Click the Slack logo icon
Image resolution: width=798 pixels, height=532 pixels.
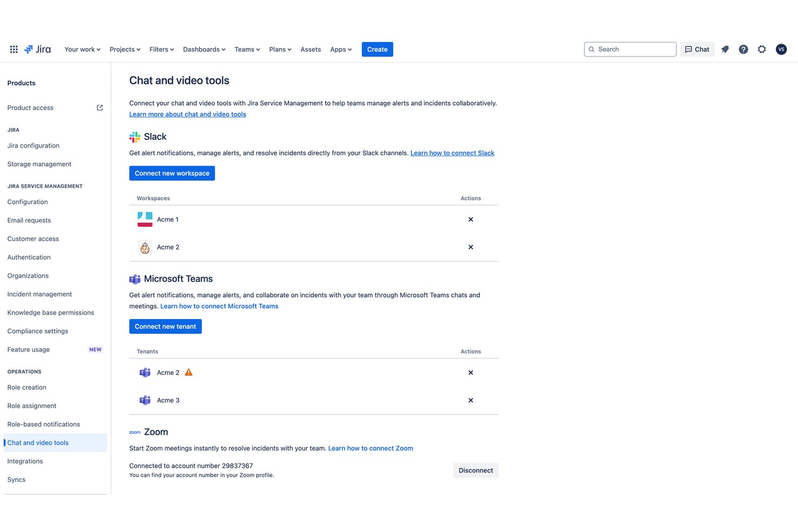click(135, 137)
